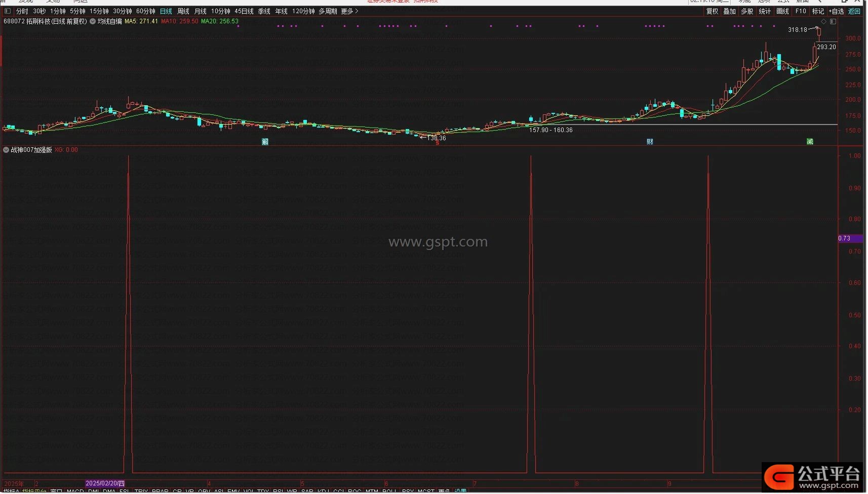
Task: Enable the 多股 multi-stock view
Action: tap(747, 11)
